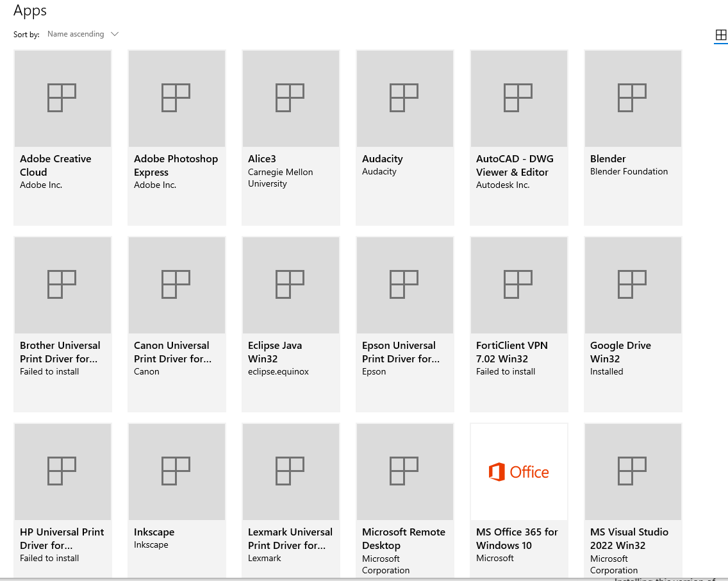The width and height of the screenshot is (728, 581).
Task: Click the Brother Universal Print Driver icon
Action: 63,285
